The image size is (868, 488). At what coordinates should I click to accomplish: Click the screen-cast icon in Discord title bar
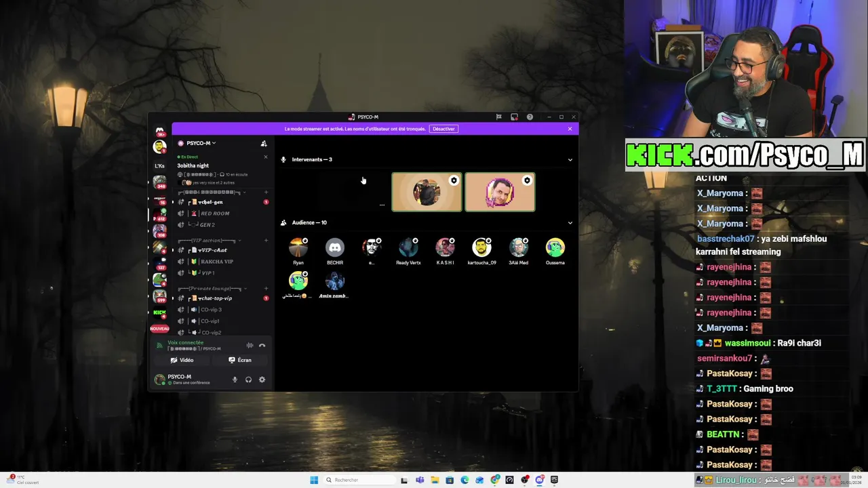pyautogui.click(x=514, y=117)
